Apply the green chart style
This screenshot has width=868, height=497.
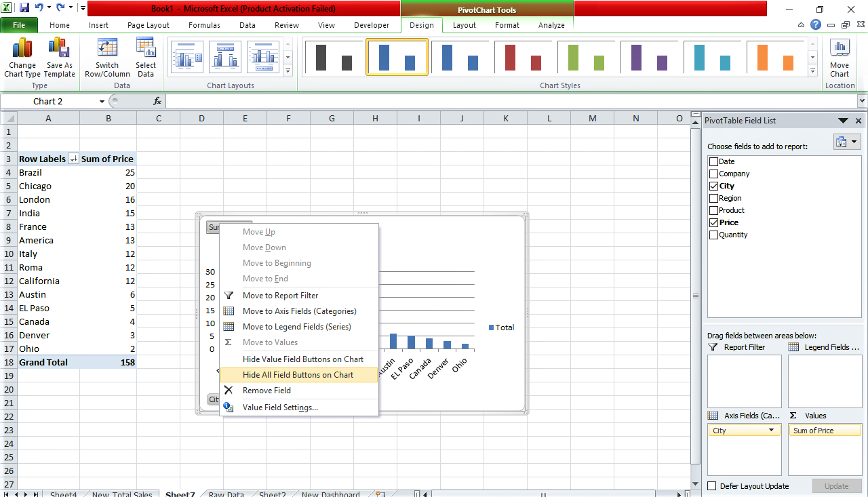click(586, 57)
